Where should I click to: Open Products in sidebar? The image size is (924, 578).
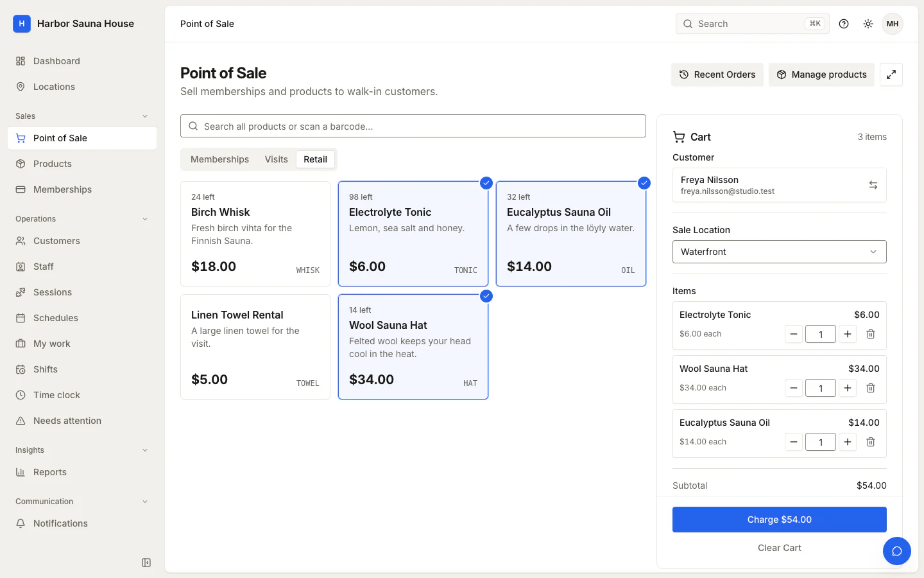(82, 164)
